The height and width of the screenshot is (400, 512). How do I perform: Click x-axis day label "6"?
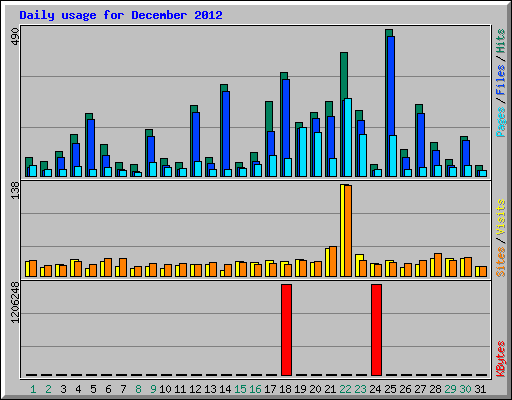(108, 389)
